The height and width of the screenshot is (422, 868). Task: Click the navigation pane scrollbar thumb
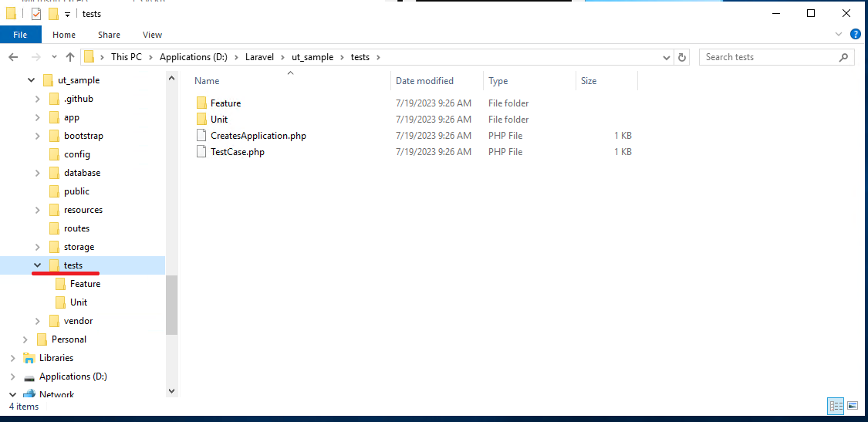point(171,305)
